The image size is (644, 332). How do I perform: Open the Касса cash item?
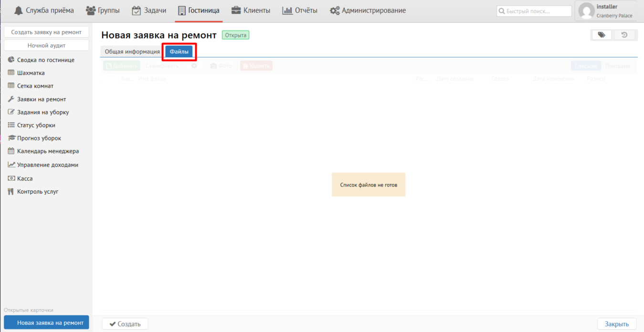[20, 178]
